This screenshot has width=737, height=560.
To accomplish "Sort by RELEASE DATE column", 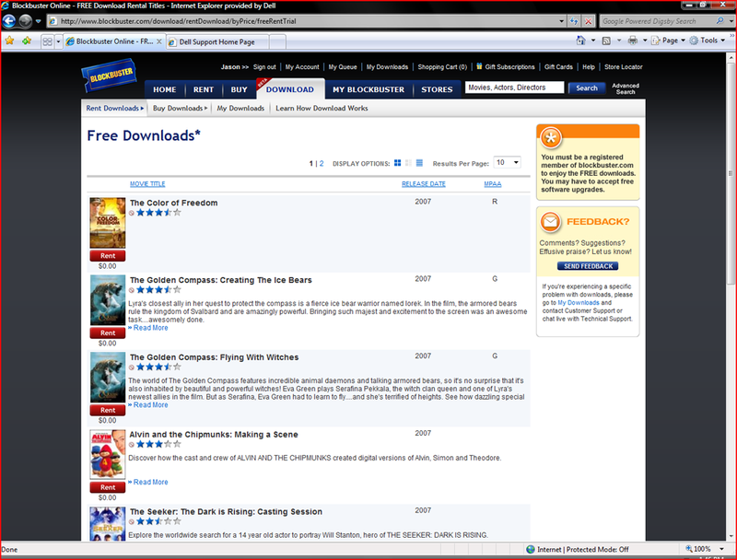I will coord(424,183).
